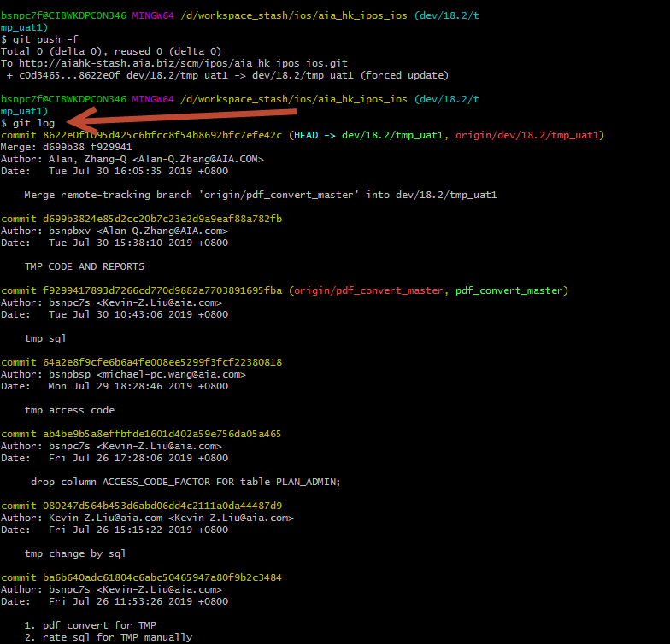Click the 'Merge remote-tracking branch' commit message

tap(261, 195)
